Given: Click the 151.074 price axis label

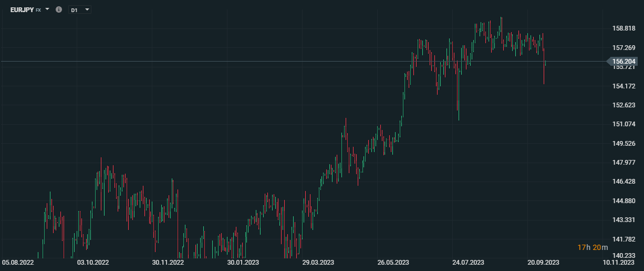Looking at the screenshot, I should tap(624, 124).
